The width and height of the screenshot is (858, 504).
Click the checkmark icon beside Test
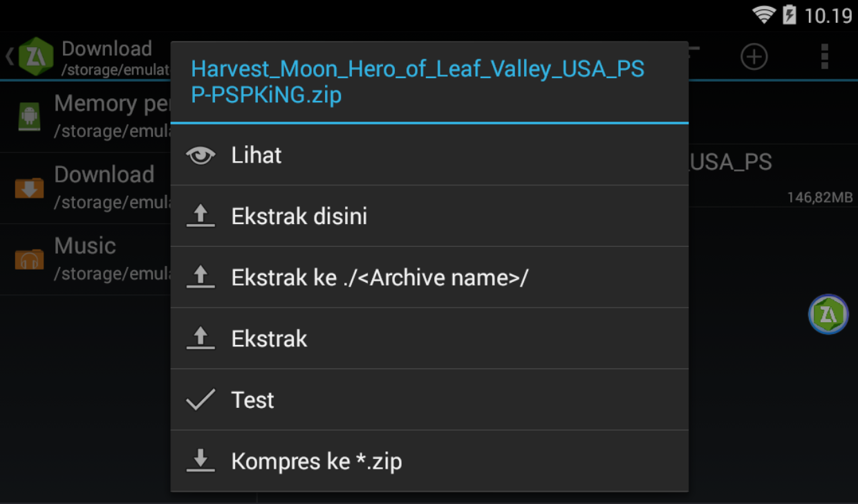click(x=200, y=400)
